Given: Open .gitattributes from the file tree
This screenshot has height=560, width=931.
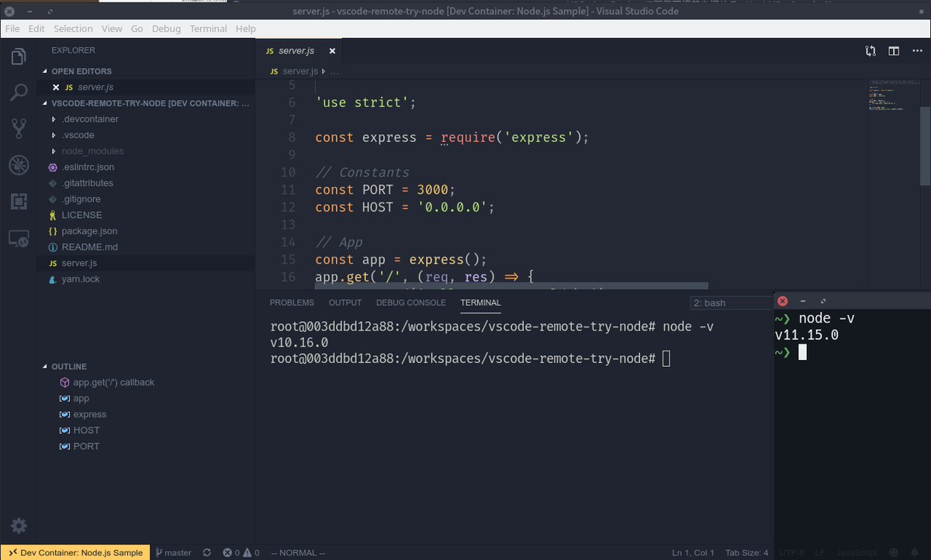Looking at the screenshot, I should tap(87, 183).
